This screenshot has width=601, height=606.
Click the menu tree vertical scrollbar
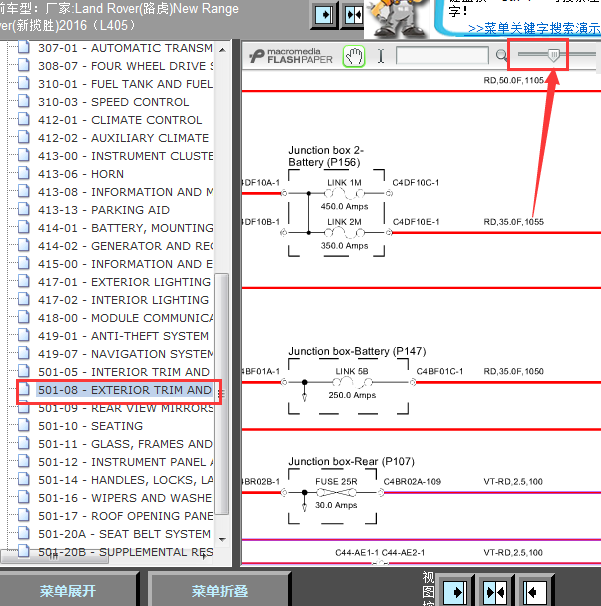[x=223, y=390]
